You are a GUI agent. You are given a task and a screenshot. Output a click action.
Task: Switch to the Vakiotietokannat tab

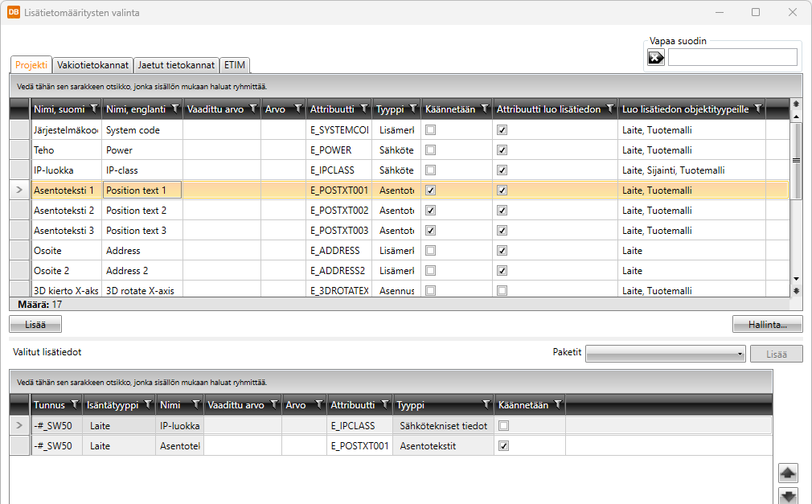92,65
